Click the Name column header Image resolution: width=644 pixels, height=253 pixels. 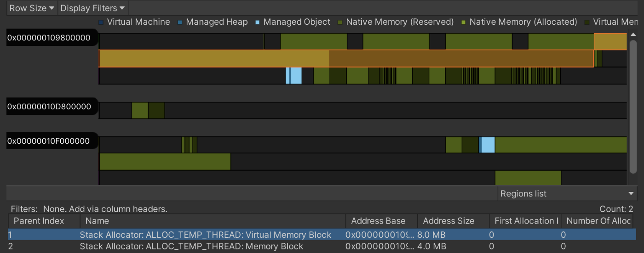click(212, 221)
